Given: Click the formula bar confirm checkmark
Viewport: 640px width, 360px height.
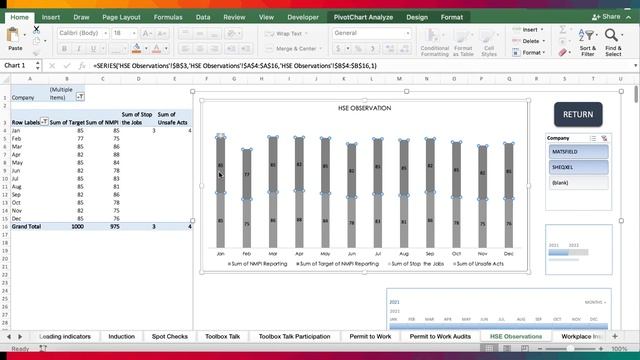Looking at the screenshot, I should pyautogui.click(x=67, y=66).
